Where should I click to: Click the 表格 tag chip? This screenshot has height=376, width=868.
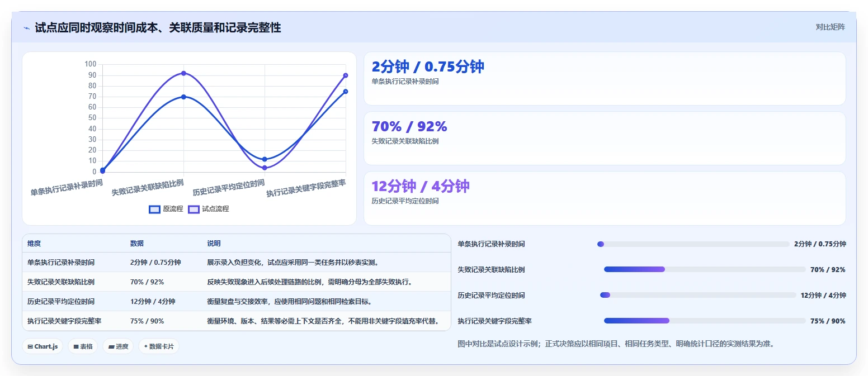click(83, 346)
